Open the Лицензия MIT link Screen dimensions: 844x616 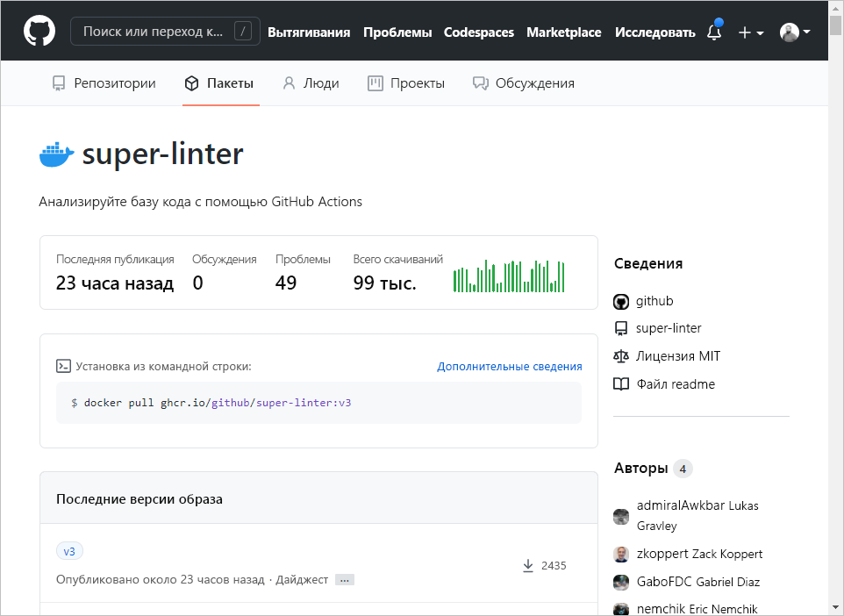pyautogui.click(x=678, y=356)
